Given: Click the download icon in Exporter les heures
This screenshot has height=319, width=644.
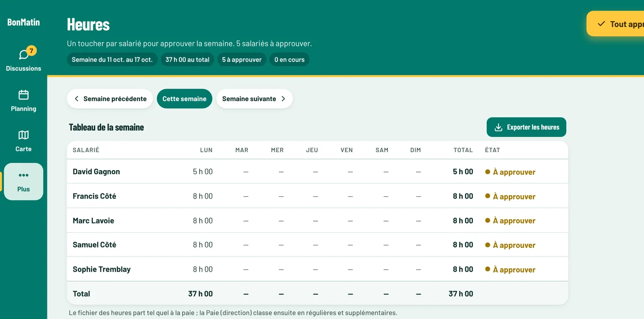Looking at the screenshot, I should (x=498, y=127).
